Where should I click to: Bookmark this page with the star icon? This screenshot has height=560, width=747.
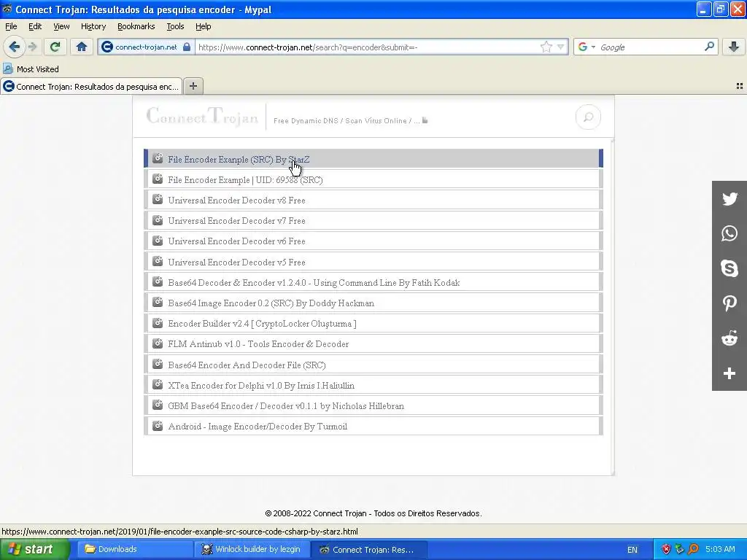[546, 47]
